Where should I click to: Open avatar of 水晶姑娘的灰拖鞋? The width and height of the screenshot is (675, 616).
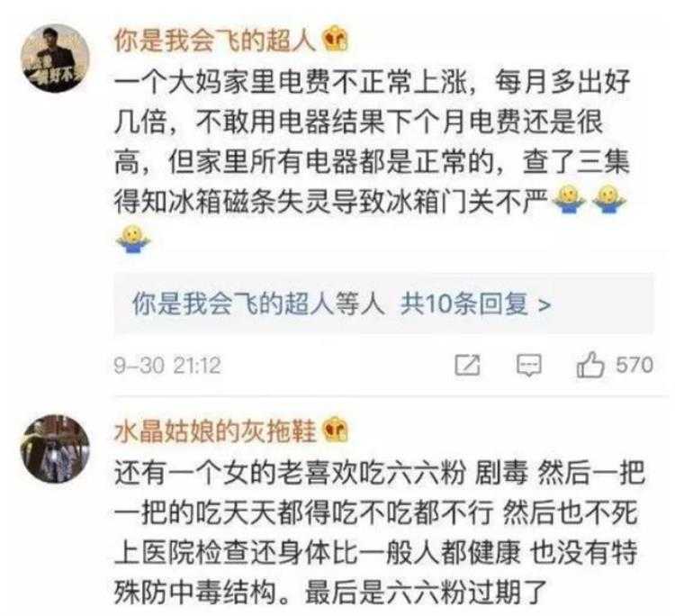point(56,448)
